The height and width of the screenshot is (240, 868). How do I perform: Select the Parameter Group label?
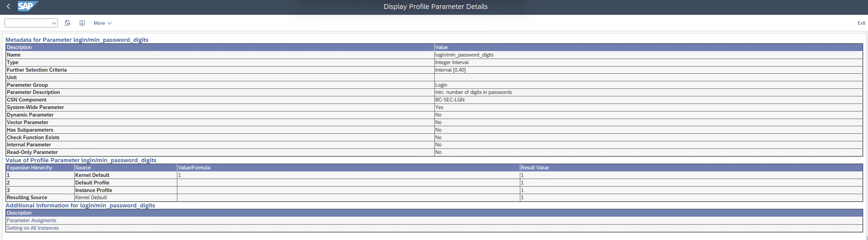click(x=27, y=85)
